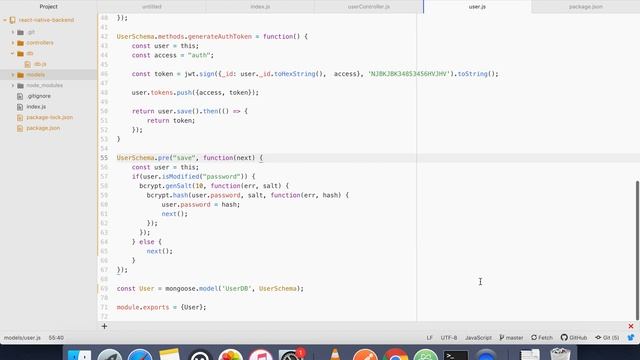
Task: Open Notes from the Dock
Action: (170, 354)
